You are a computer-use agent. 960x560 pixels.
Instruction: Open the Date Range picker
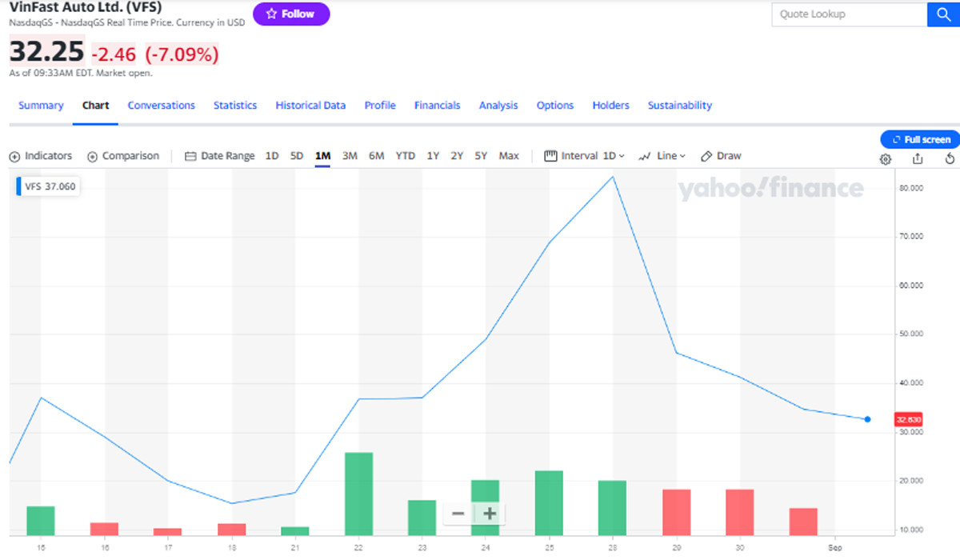tap(220, 156)
